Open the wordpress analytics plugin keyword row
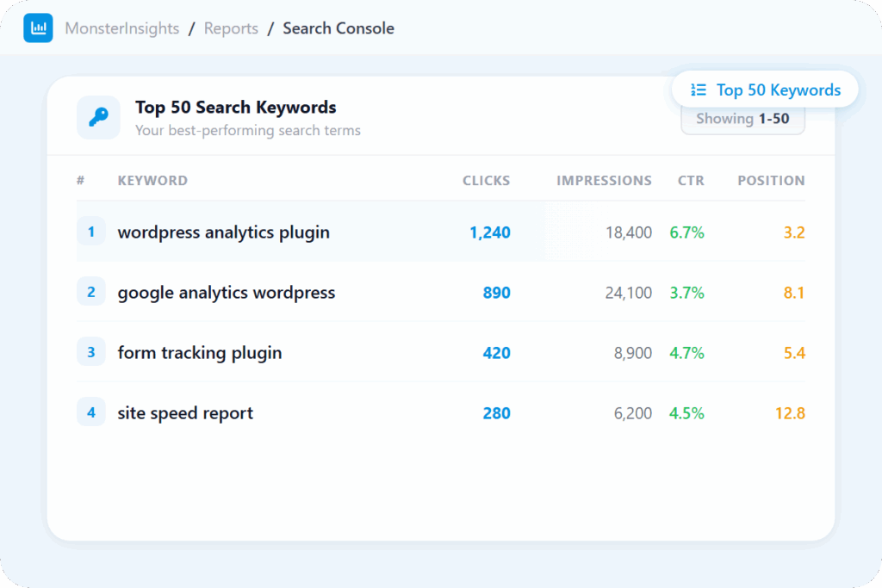The height and width of the screenshot is (588, 882). [x=224, y=232]
